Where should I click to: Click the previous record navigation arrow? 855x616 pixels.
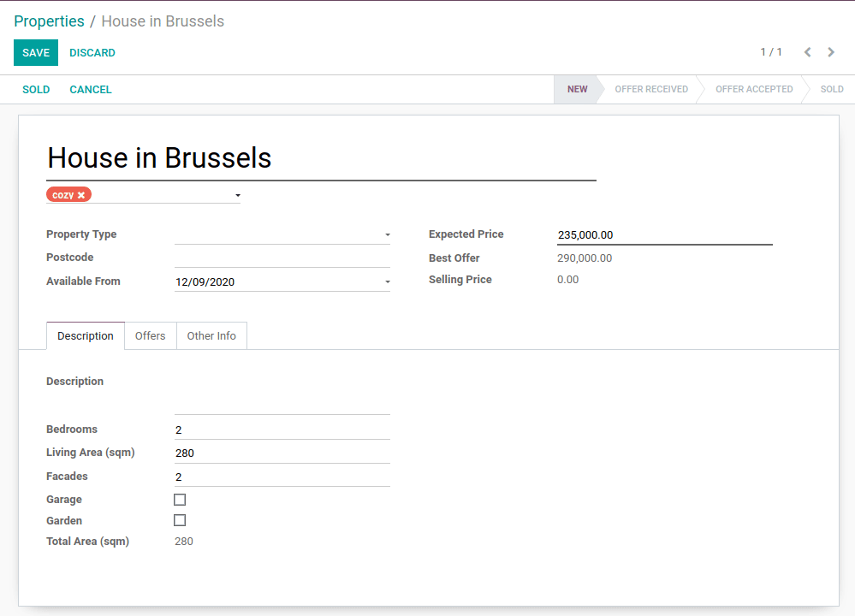[x=807, y=52]
